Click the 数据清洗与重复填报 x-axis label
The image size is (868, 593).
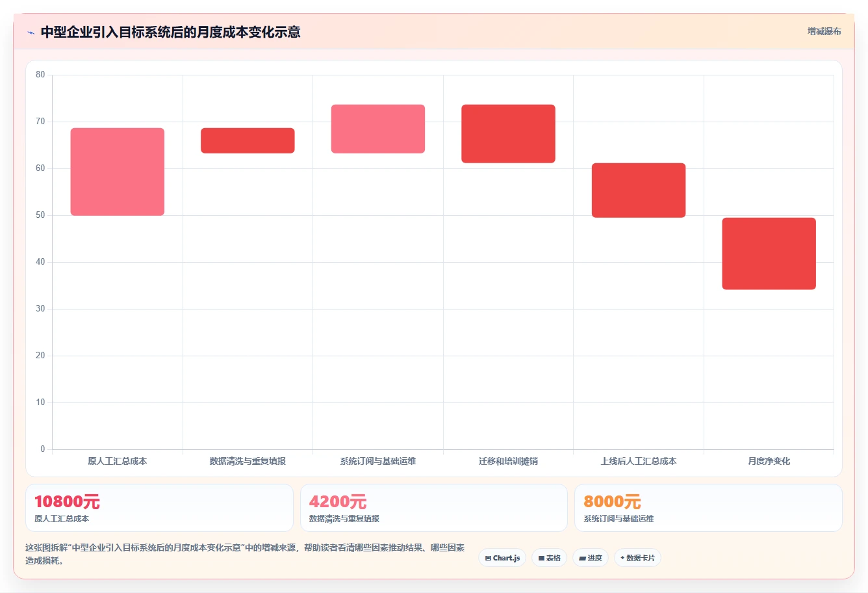[x=248, y=461]
